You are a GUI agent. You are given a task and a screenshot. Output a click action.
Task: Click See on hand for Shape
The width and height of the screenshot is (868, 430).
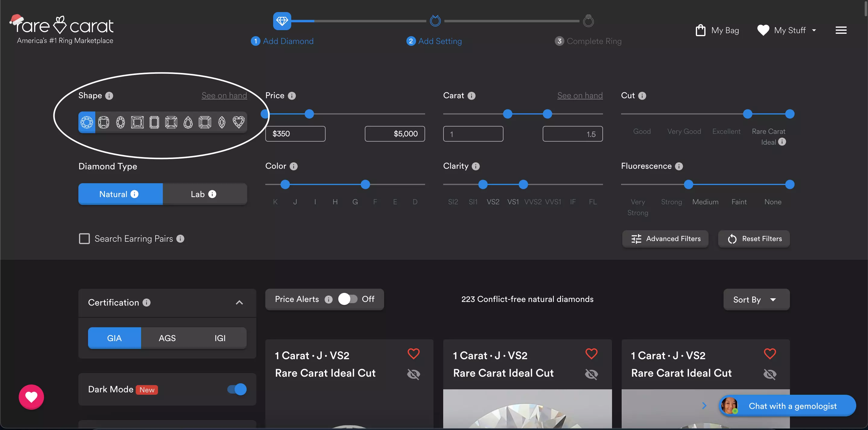tap(224, 96)
